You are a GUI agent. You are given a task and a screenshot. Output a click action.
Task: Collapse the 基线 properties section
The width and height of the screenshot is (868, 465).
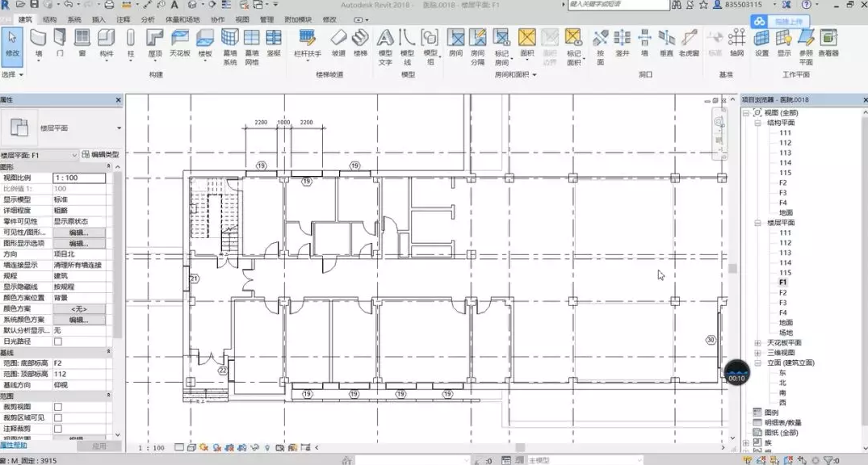tap(108, 352)
